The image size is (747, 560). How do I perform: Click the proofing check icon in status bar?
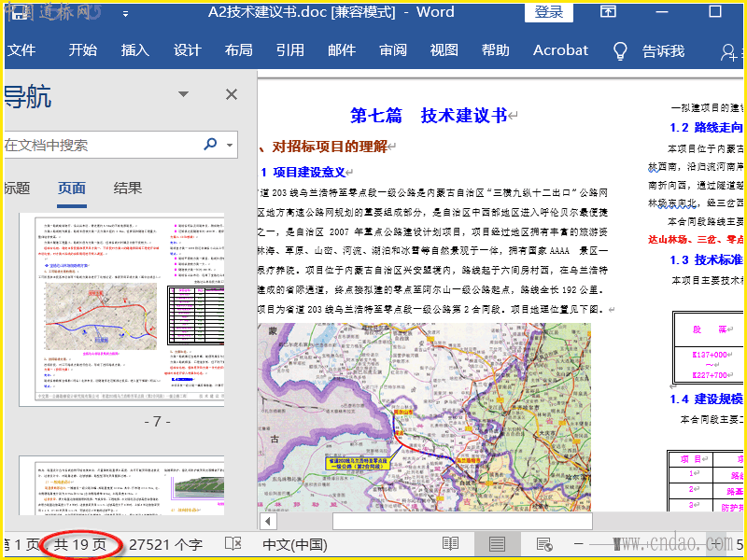(233, 544)
